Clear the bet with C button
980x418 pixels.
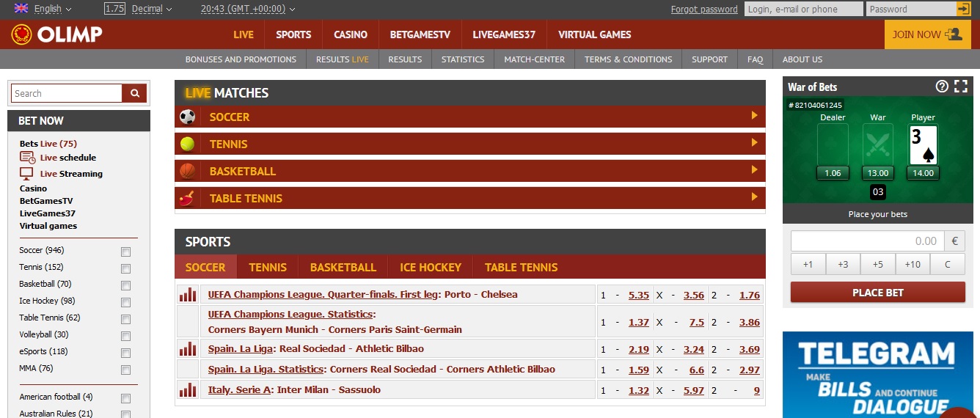coord(948,264)
